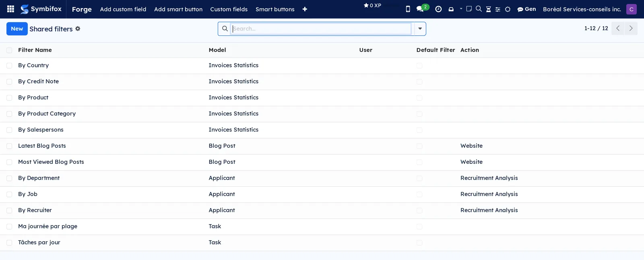Click Invoices Statistics in the By Salespersons row

233,130
